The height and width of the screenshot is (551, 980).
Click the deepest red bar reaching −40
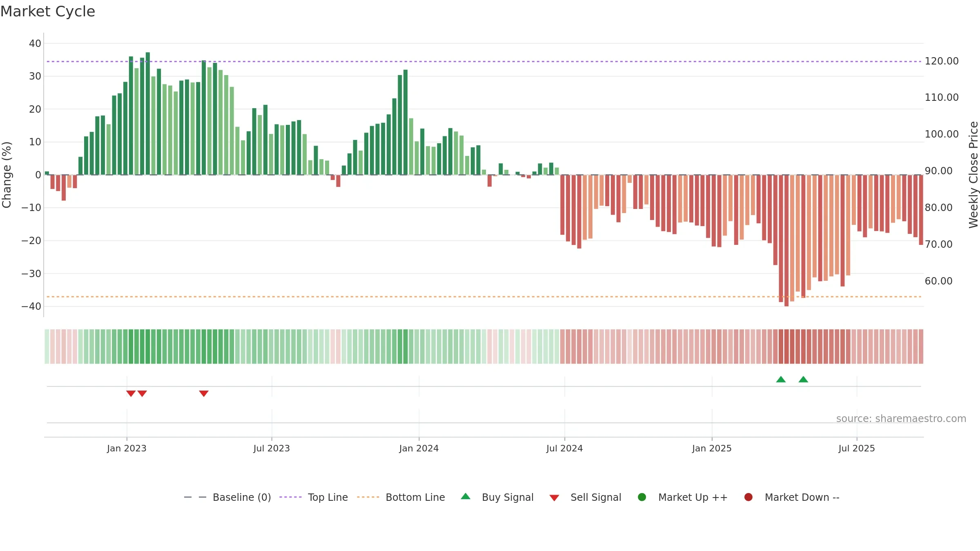(786, 241)
